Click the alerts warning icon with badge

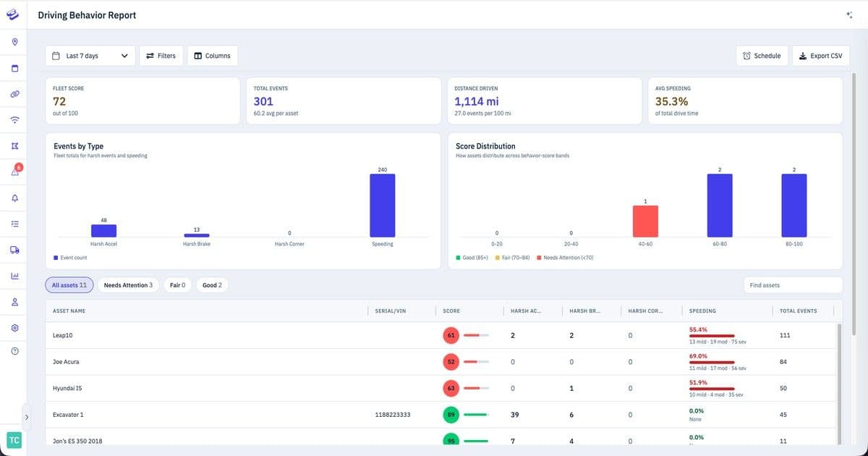point(15,172)
